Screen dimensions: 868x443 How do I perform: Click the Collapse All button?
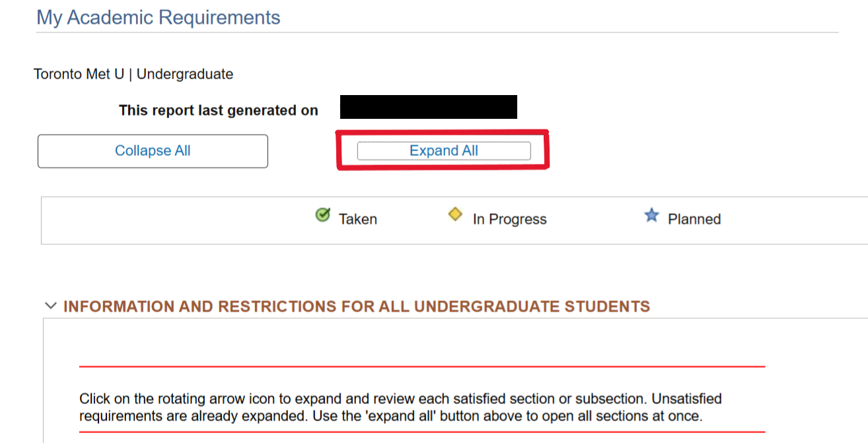click(152, 151)
